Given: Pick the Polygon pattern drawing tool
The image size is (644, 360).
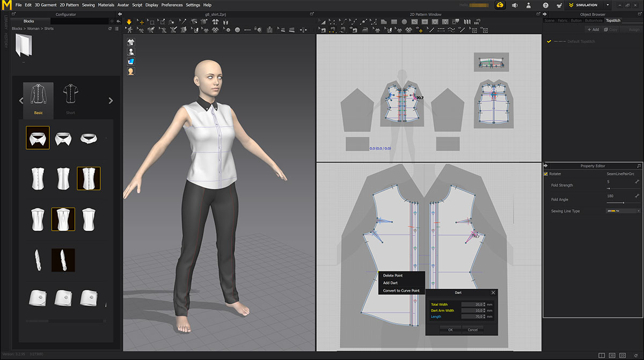Looking at the screenshot, I should tap(383, 22).
